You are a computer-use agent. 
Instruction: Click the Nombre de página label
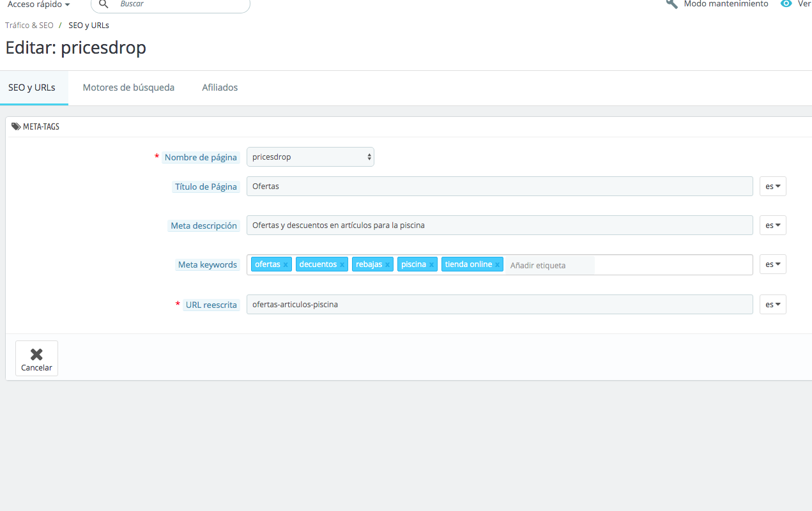[201, 158]
